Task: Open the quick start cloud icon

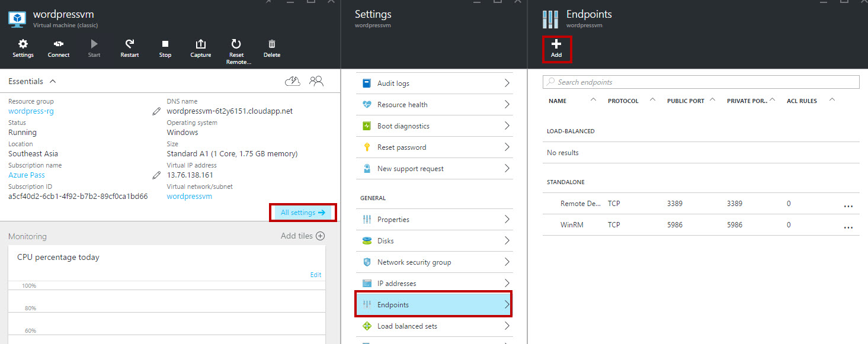Action: click(293, 81)
